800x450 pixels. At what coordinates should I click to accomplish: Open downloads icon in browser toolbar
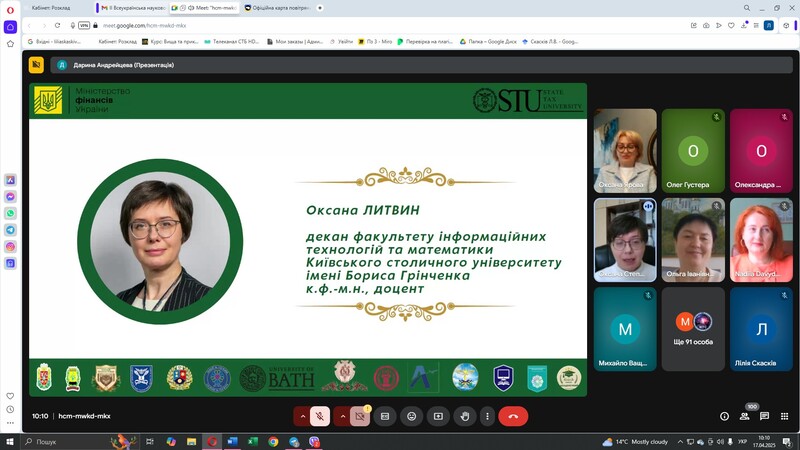(x=744, y=26)
